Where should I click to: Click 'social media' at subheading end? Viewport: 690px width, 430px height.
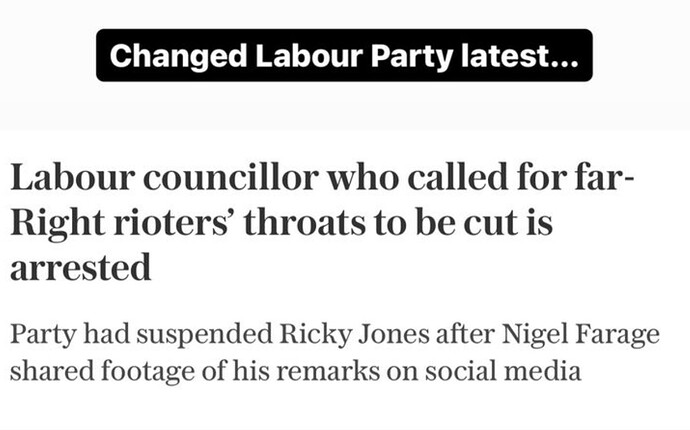[x=503, y=371]
